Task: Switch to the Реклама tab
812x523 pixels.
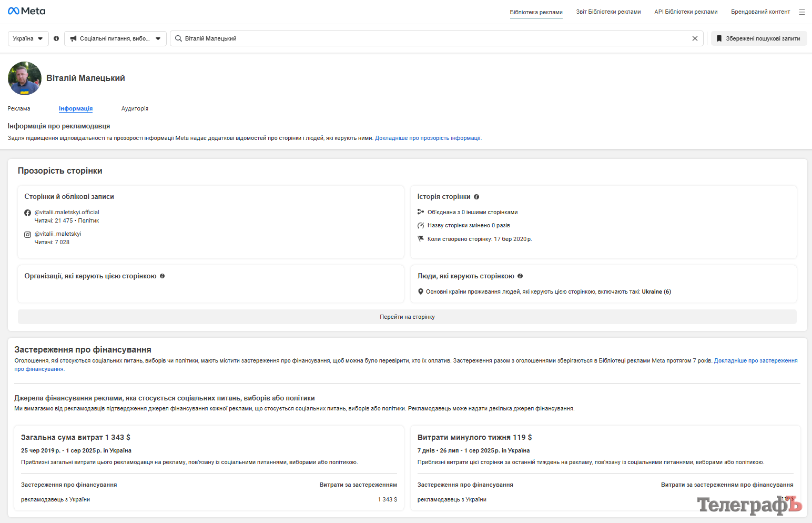Action: click(x=19, y=108)
